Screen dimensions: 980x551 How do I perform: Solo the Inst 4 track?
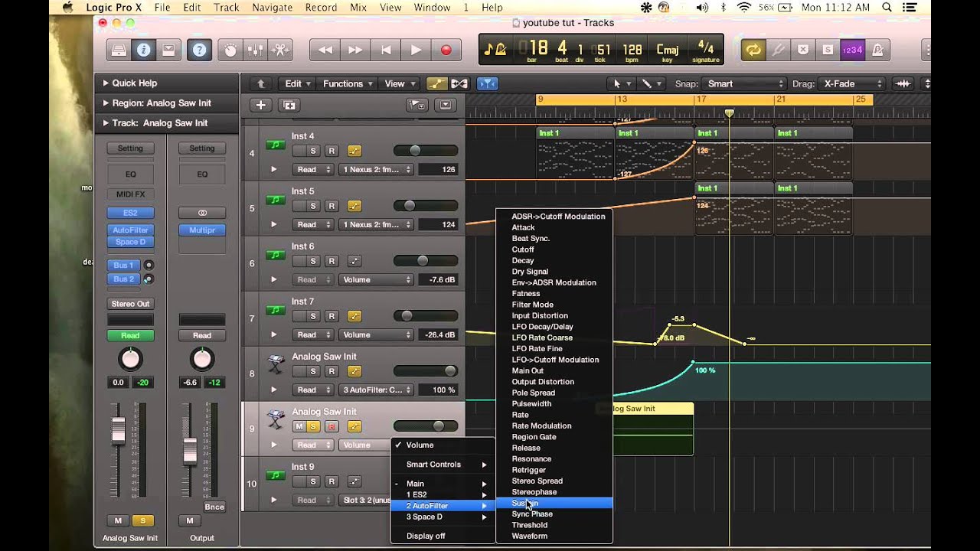313,151
